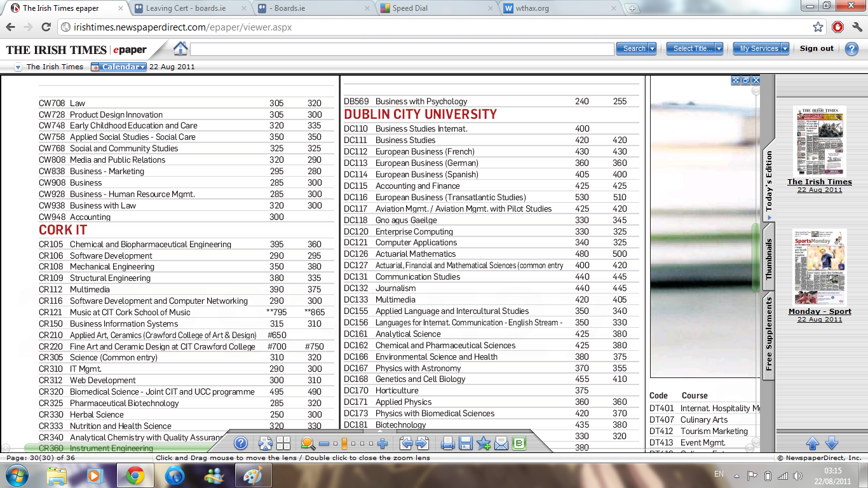Click the DUBLIN CITY UNIVERSITY heading

pos(420,114)
